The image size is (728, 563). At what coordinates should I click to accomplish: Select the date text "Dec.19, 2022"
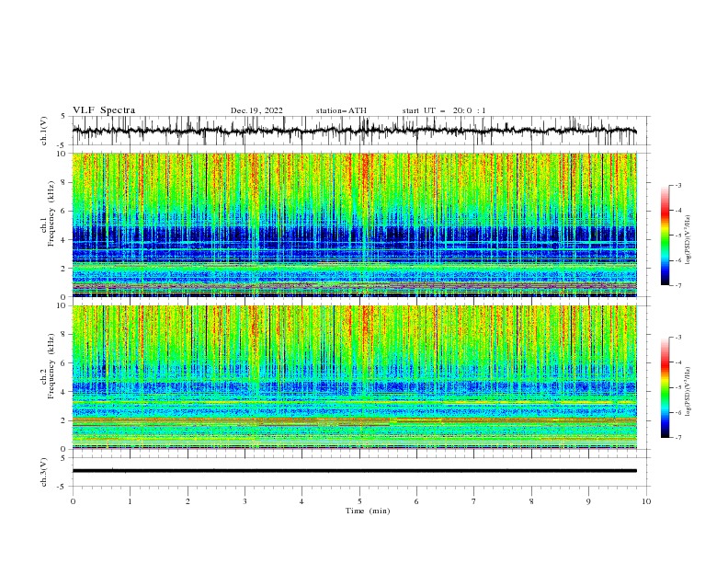pyautogui.click(x=256, y=110)
